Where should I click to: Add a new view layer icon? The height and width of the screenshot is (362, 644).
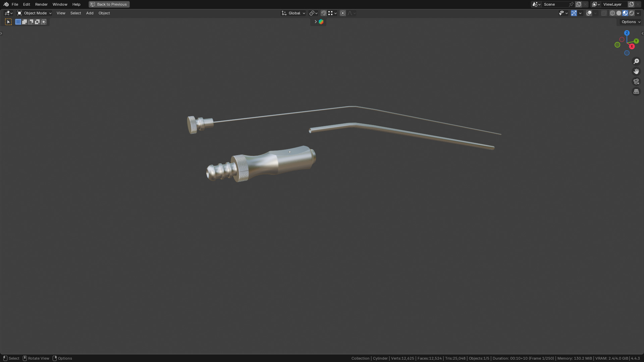coord(631,4)
